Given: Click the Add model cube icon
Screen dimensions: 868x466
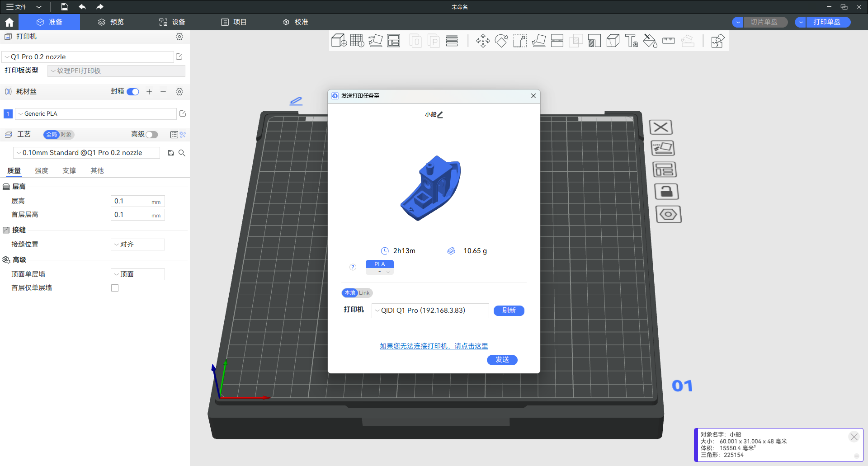Looking at the screenshot, I should [339, 41].
